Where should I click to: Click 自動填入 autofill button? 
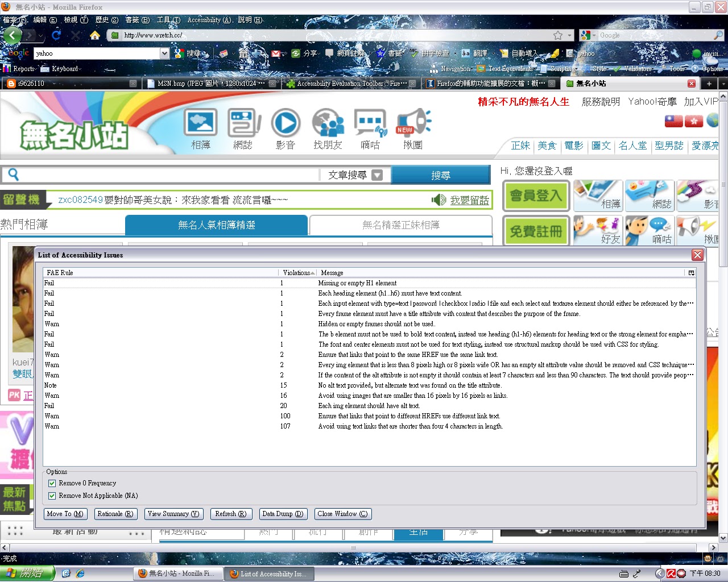click(x=519, y=53)
